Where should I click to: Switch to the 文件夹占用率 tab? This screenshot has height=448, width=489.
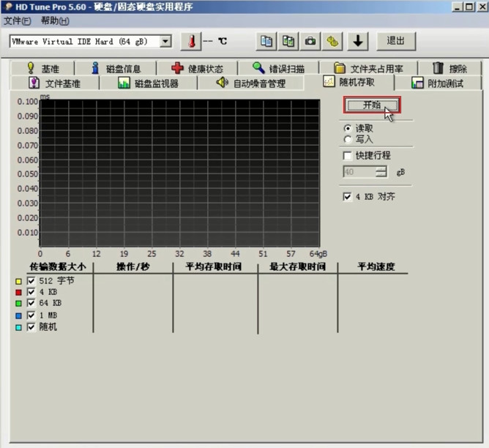[369, 68]
